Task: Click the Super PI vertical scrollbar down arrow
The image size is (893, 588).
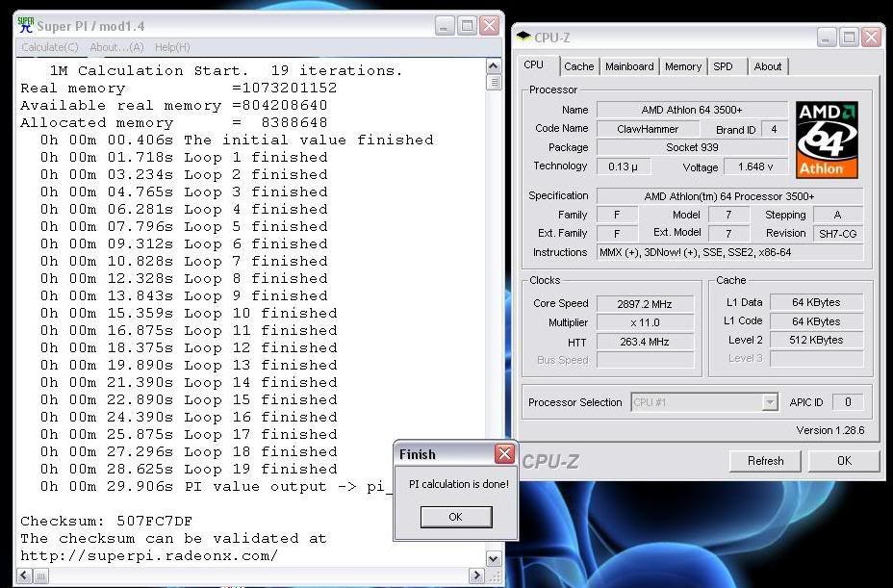Action: pos(494,558)
